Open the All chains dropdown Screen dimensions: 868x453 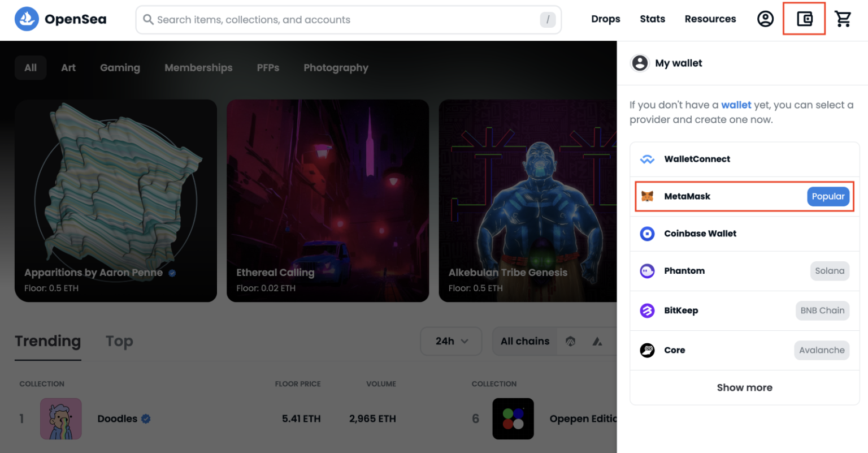click(524, 341)
